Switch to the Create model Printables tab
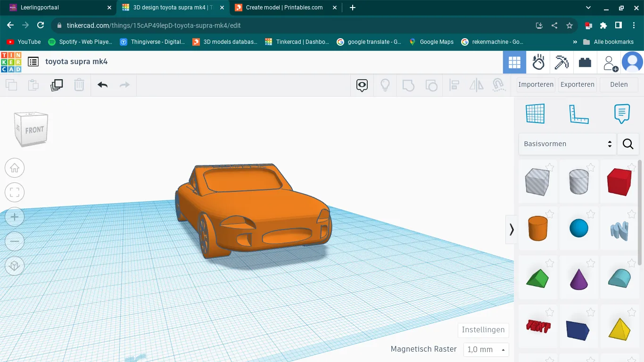The height and width of the screenshot is (362, 644). point(284,8)
